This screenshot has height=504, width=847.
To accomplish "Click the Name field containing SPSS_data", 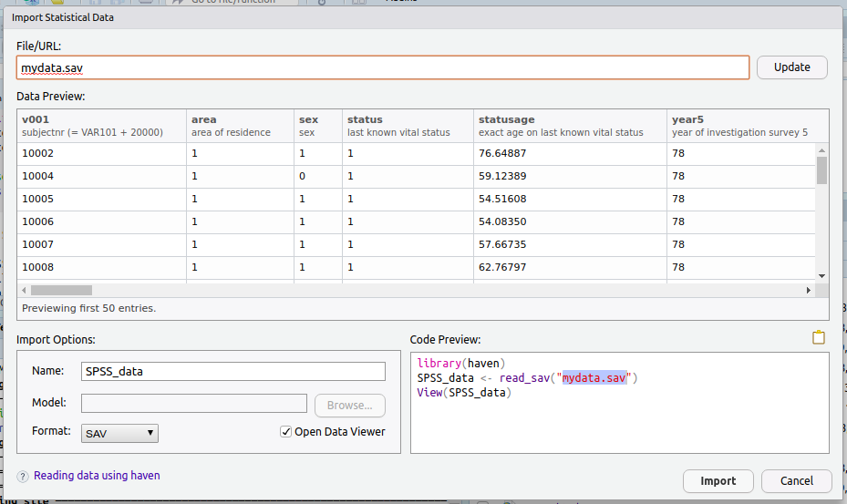I will point(233,371).
